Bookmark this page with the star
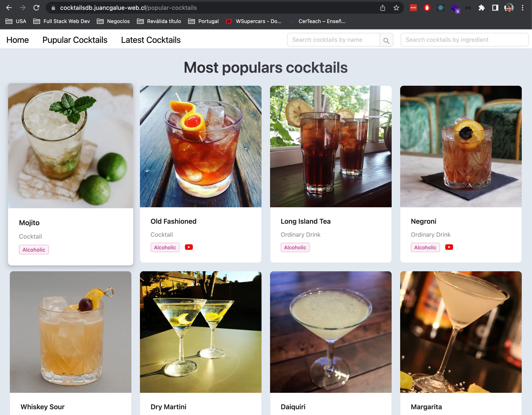The height and width of the screenshot is (415, 532). click(x=396, y=8)
